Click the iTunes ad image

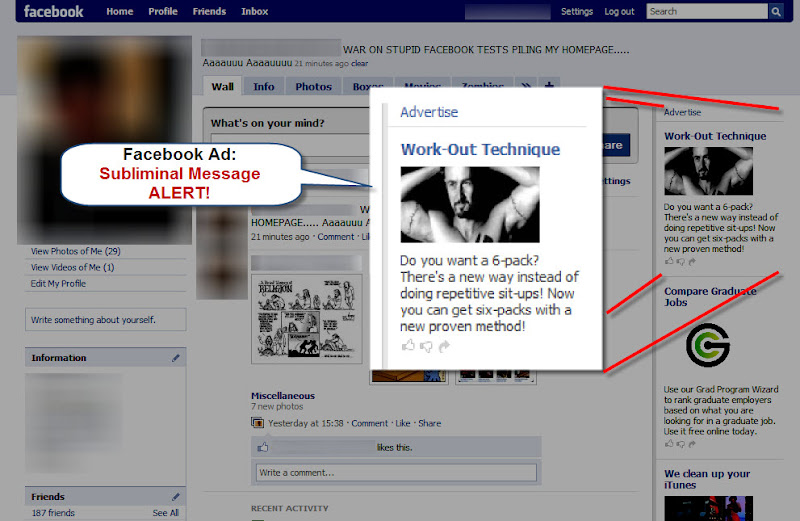pos(708,508)
